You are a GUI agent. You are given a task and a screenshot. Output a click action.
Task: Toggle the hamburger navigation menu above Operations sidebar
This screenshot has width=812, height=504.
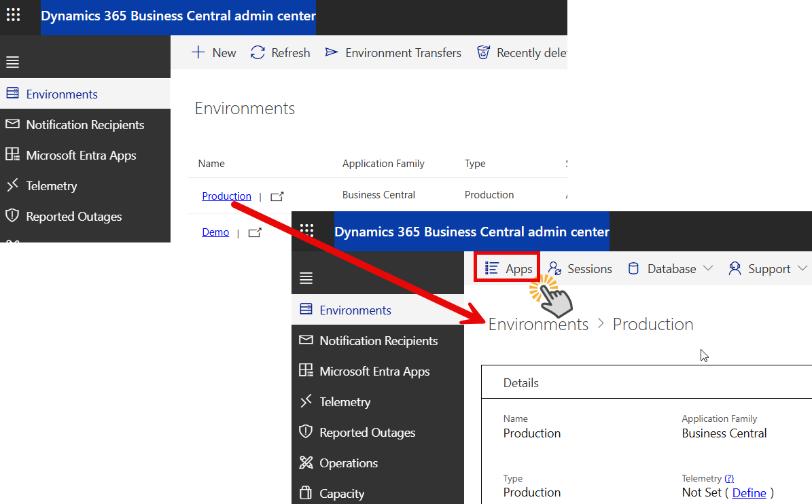[x=306, y=278]
